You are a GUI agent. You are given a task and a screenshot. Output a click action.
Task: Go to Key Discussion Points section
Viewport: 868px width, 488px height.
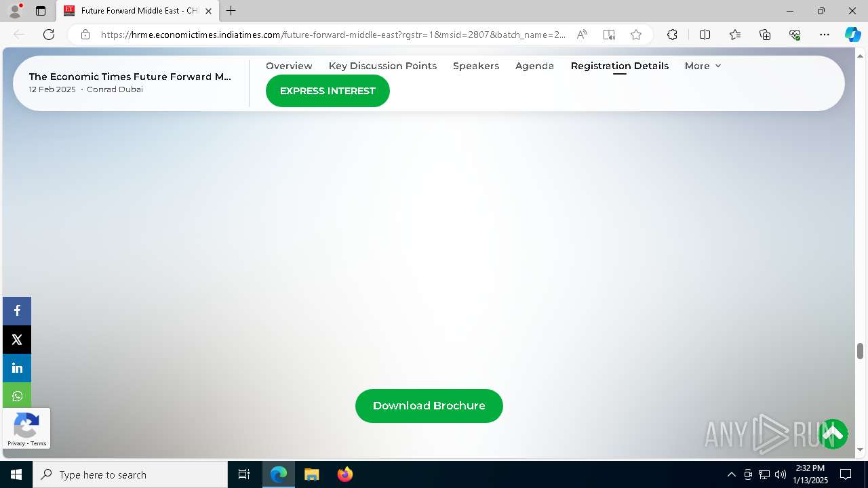click(x=382, y=66)
